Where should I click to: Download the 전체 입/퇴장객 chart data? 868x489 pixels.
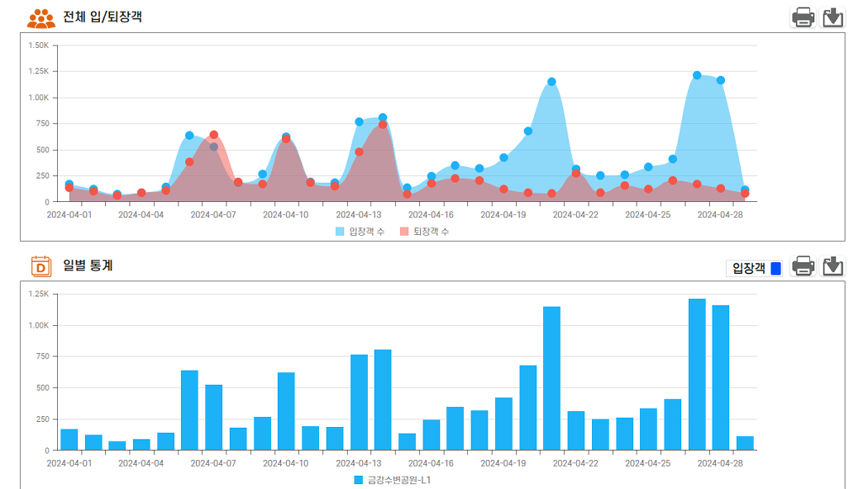[x=833, y=17]
